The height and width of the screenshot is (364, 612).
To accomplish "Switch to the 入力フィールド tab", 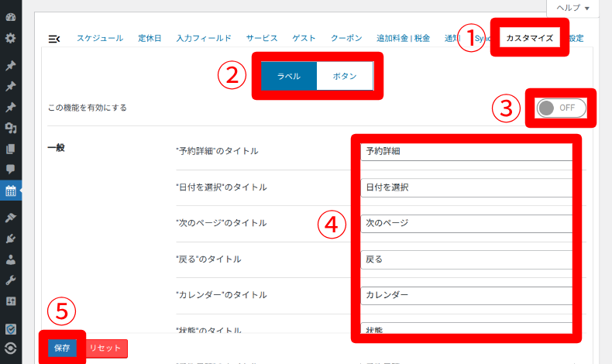I will pyautogui.click(x=204, y=38).
